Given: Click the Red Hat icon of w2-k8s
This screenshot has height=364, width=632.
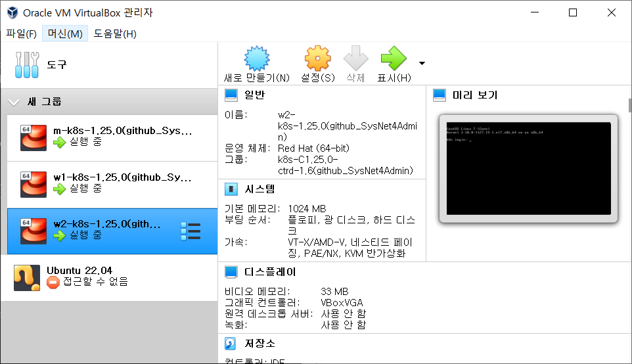Looking at the screenshot, I should [x=34, y=231].
